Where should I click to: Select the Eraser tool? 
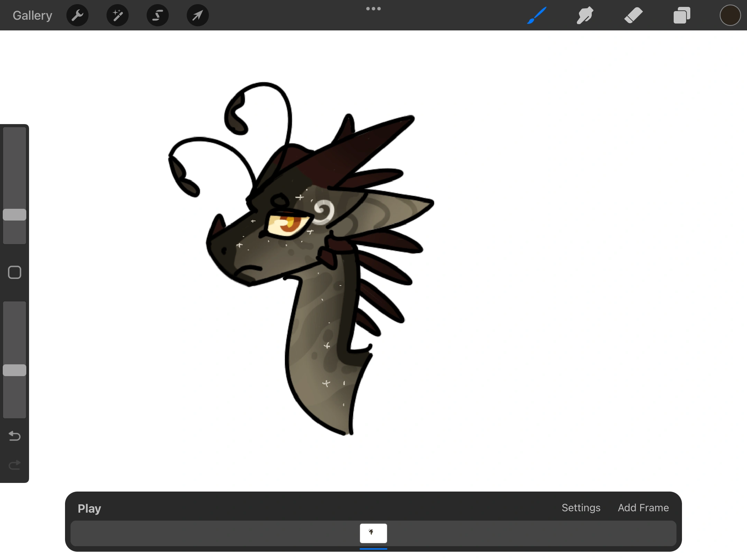[634, 15]
